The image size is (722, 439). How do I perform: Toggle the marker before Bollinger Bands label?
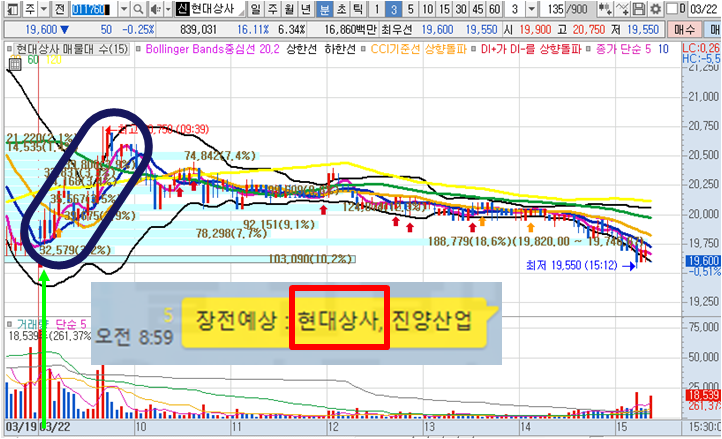point(138,49)
